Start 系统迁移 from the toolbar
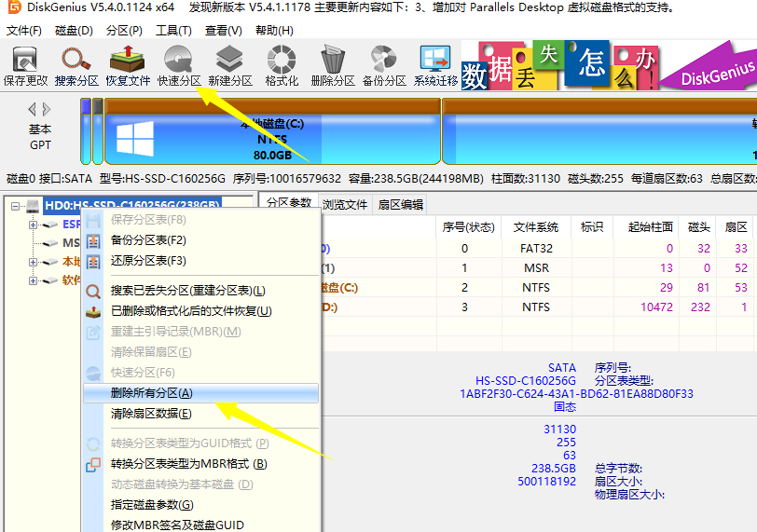The height and width of the screenshot is (532, 757). click(x=435, y=65)
